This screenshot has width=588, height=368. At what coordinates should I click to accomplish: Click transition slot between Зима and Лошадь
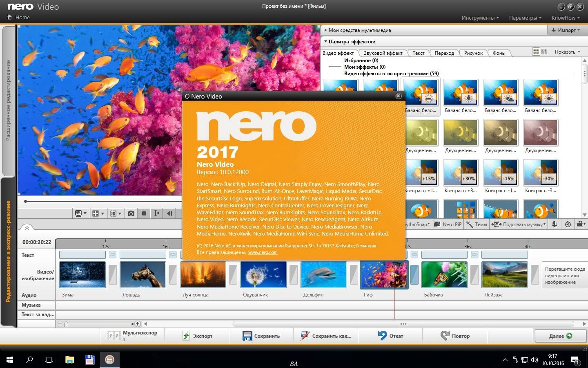click(x=113, y=275)
